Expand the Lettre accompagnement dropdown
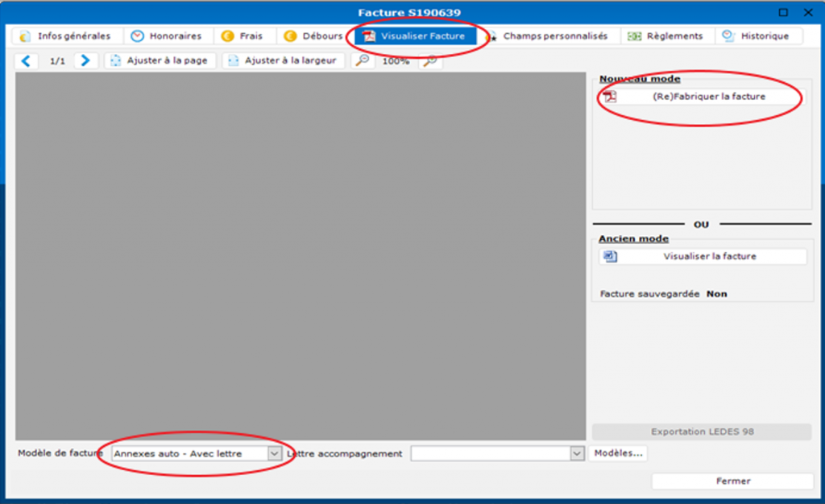Viewport: 825px width, 504px height. (576, 454)
